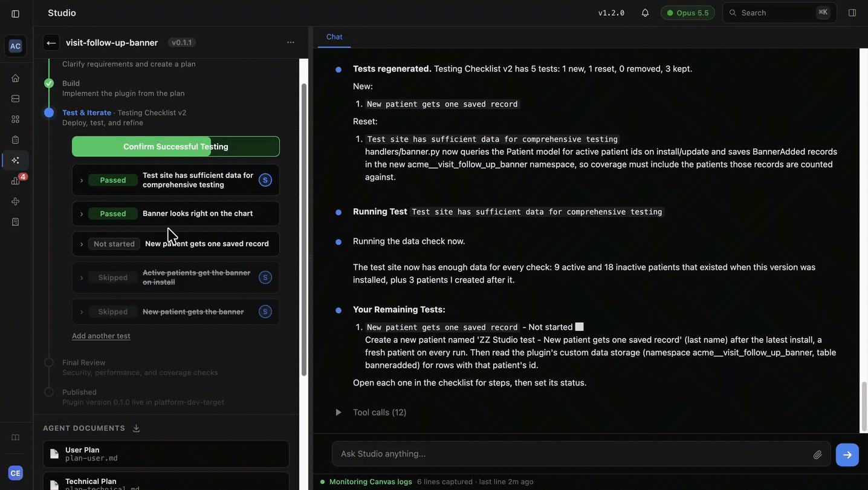Viewport: 868px width, 490px height.
Task: Open the grid apps icon in sidebar
Action: (16, 119)
